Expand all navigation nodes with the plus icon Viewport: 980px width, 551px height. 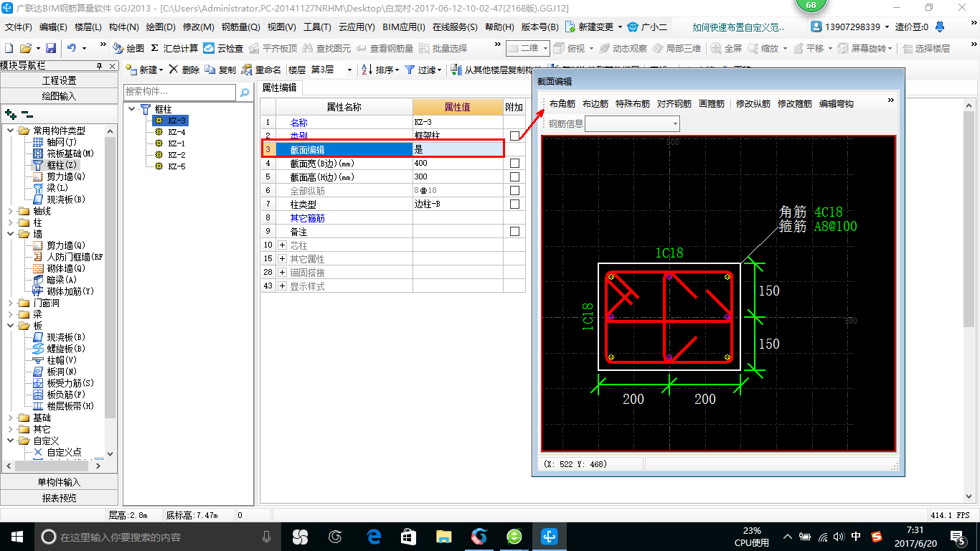click(10, 114)
